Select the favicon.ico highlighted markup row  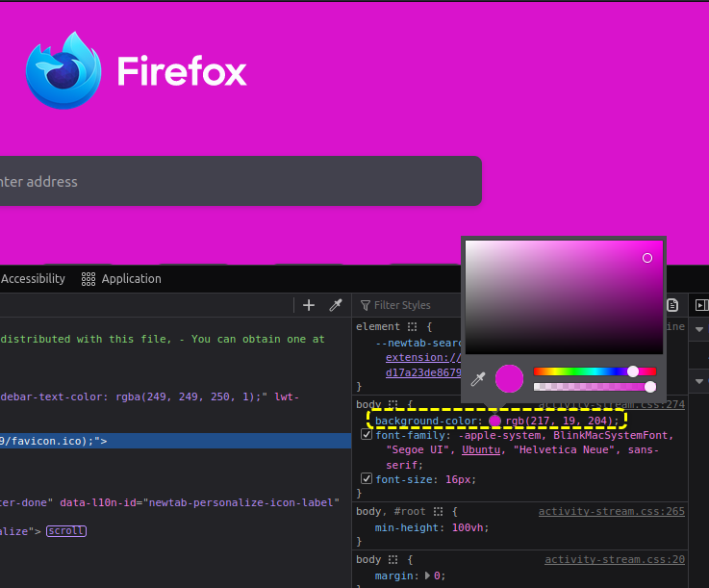pyautogui.click(x=175, y=441)
